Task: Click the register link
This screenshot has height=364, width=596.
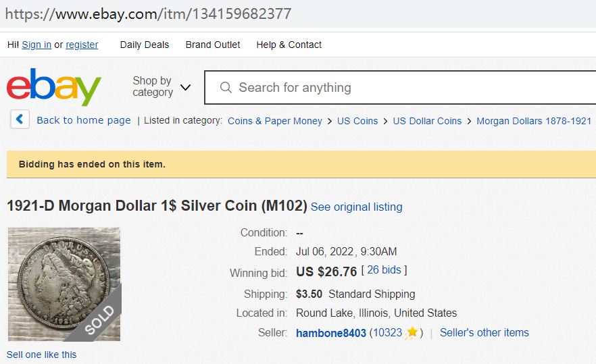Action: (82, 45)
